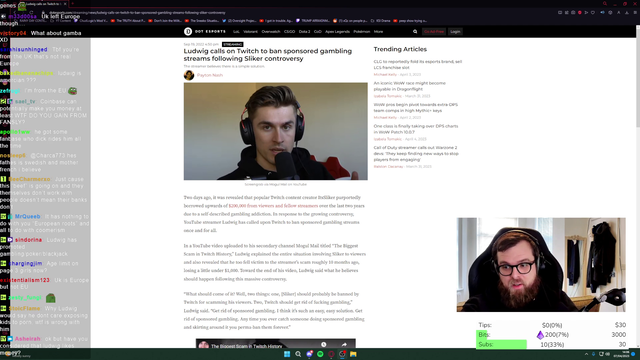Click the Bits progress bar with gem icon
Screen dimensions: 640x360
[x=551, y=335]
